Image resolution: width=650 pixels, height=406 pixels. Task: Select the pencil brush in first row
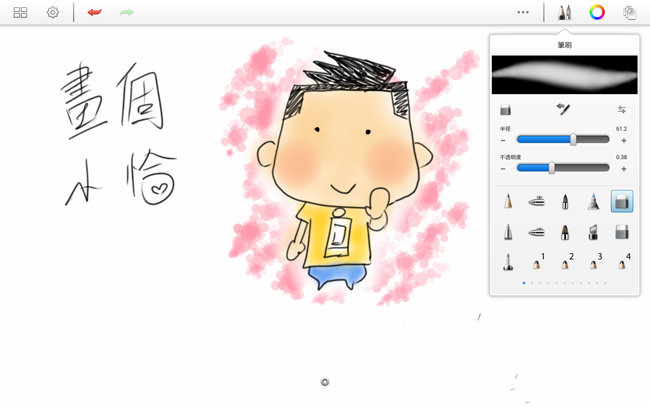point(508,202)
